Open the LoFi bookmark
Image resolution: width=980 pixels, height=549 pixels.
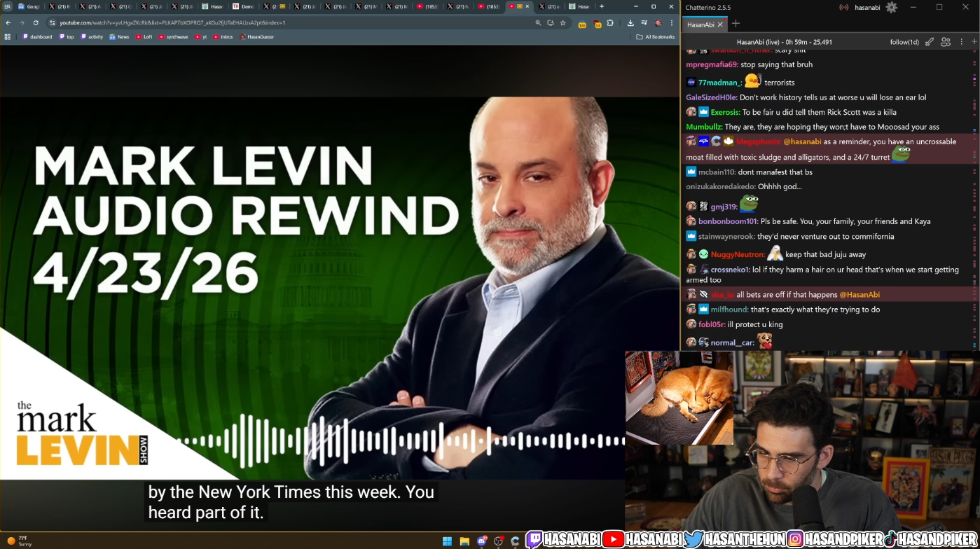click(x=144, y=36)
